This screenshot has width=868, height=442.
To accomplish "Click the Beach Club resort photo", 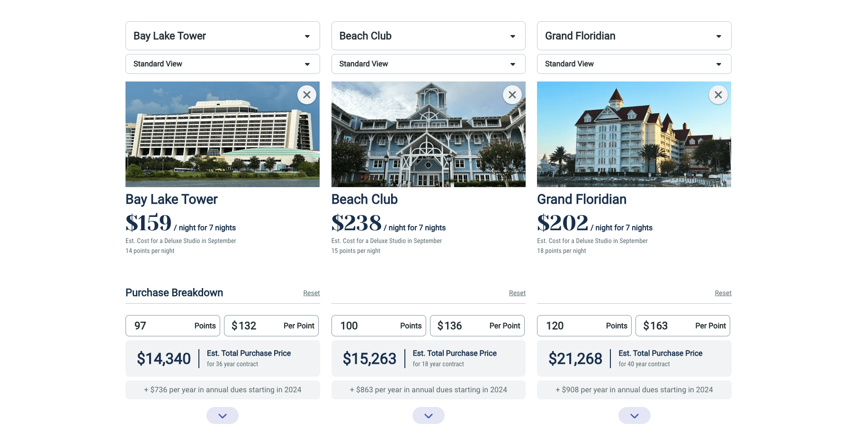I will coord(429,134).
